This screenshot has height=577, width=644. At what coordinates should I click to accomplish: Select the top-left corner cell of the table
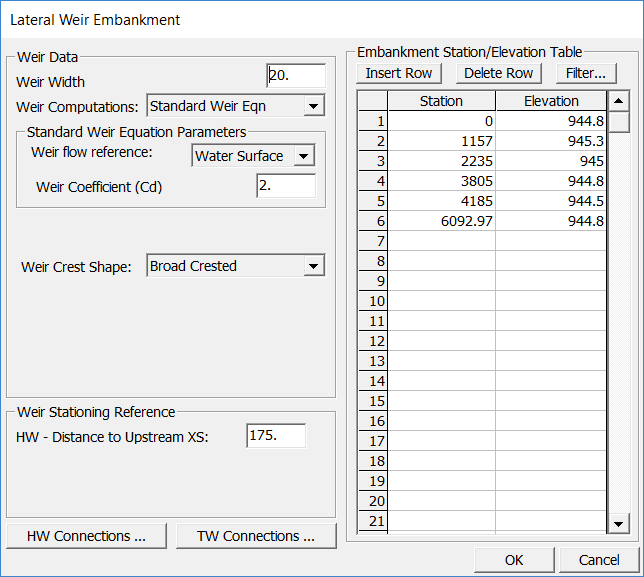click(373, 101)
